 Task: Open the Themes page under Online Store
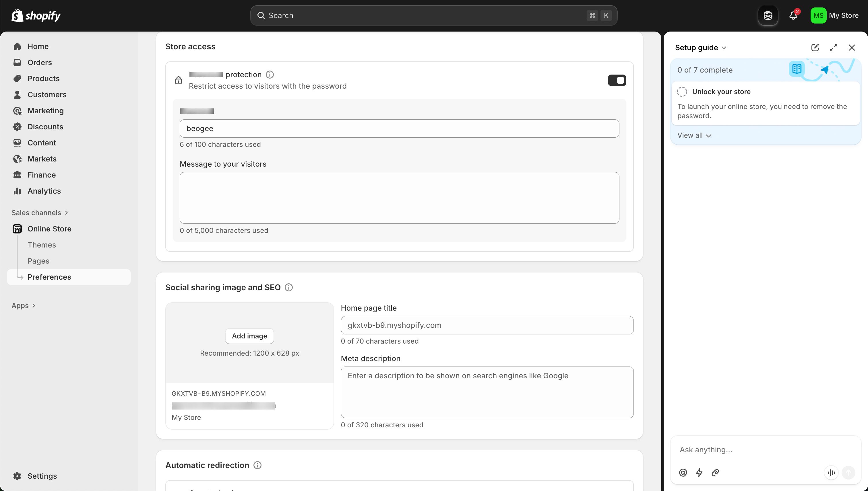click(42, 244)
